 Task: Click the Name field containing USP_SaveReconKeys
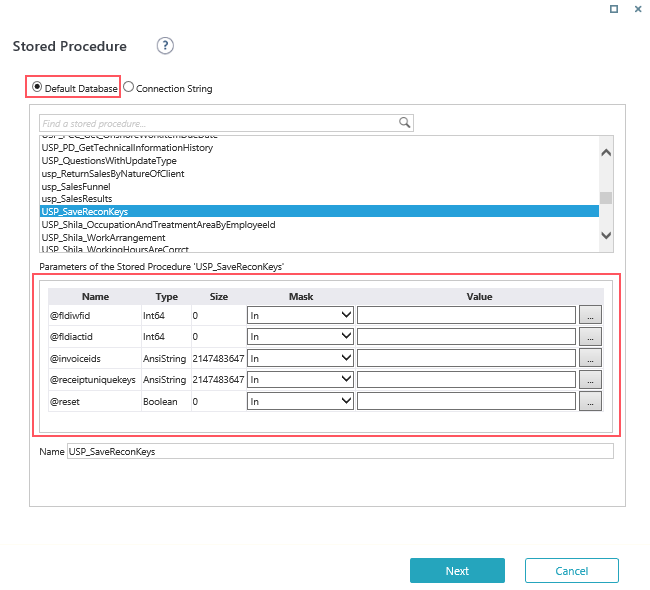coord(340,451)
